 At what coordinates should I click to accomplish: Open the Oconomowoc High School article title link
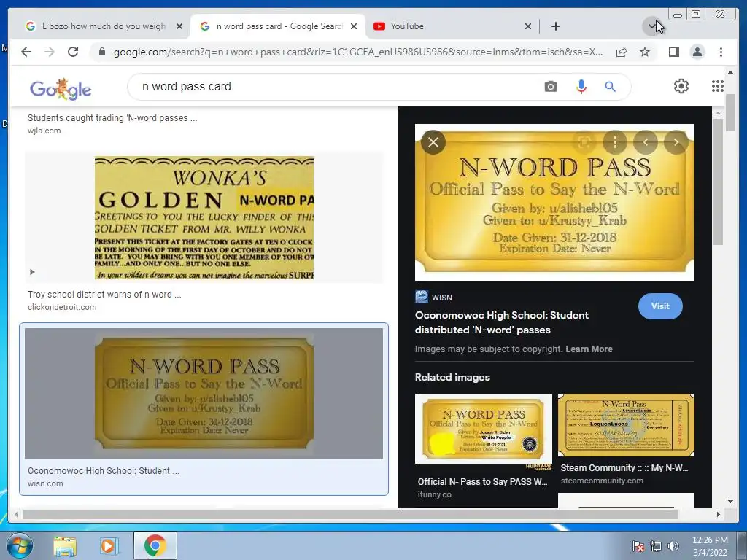point(502,322)
